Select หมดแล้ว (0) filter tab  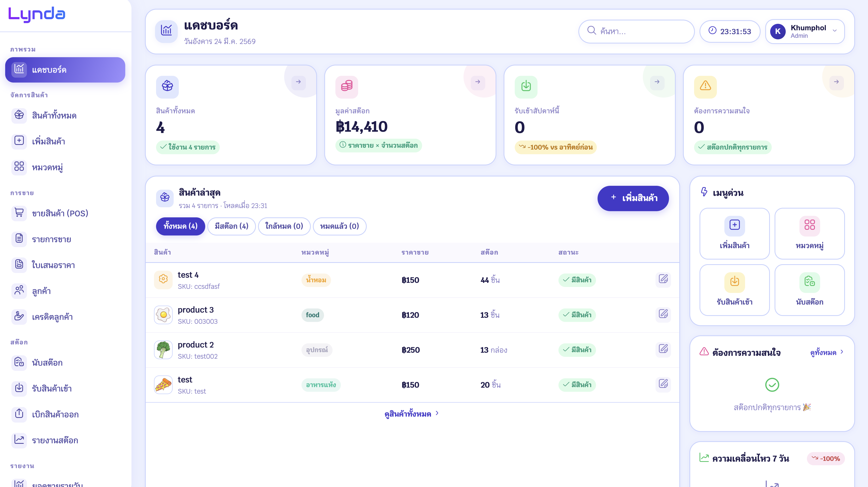coord(339,226)
